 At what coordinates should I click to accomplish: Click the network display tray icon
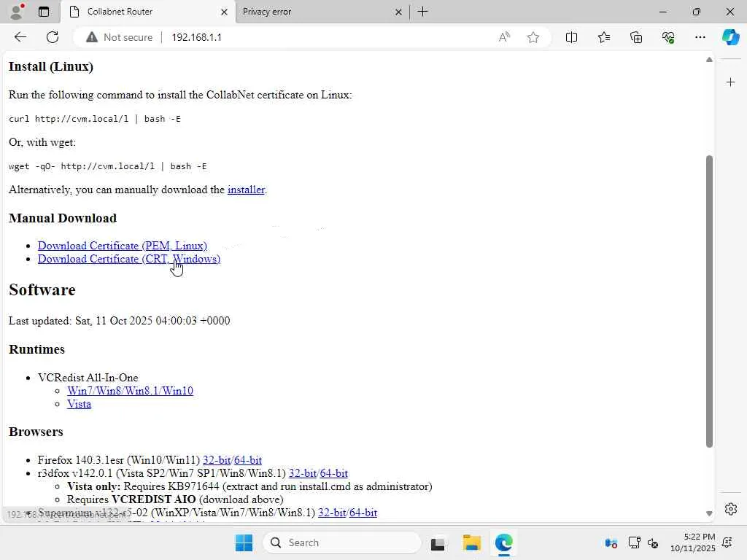tap(634, 542)
